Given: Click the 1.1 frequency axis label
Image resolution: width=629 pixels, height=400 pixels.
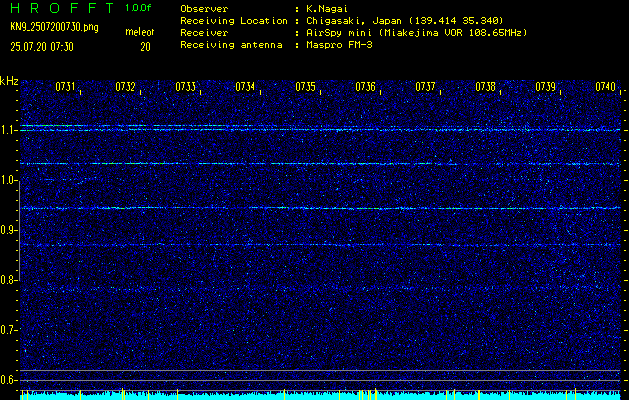Looking at the screenshot, I should tap(7, 130).
